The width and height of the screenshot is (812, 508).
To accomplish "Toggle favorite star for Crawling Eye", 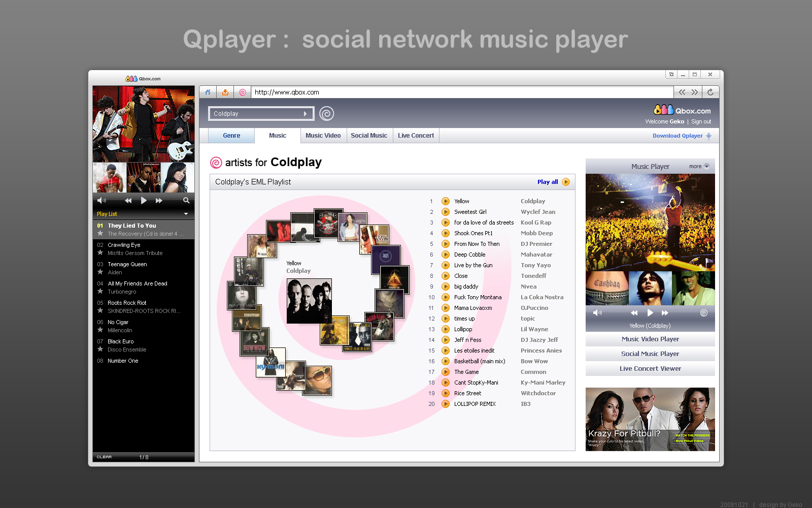I will [100, 252].
